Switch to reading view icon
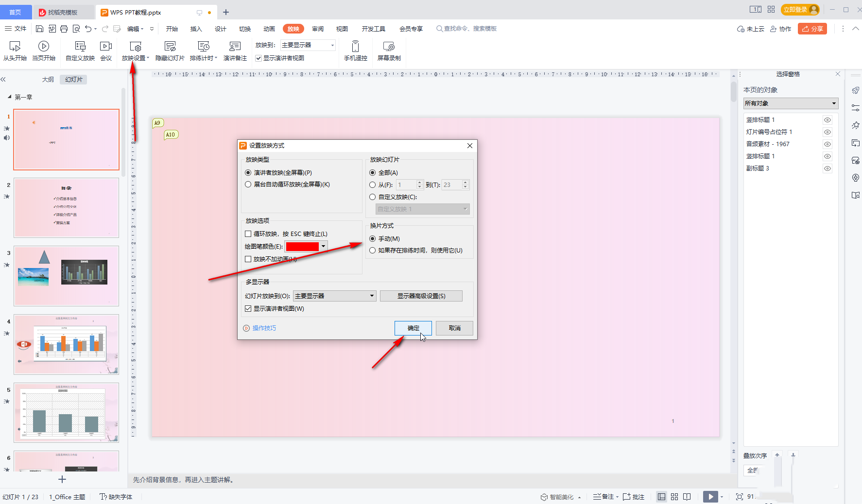Image resolution: width=862 pixels, height=504 pixels. (x=687, y=497)
